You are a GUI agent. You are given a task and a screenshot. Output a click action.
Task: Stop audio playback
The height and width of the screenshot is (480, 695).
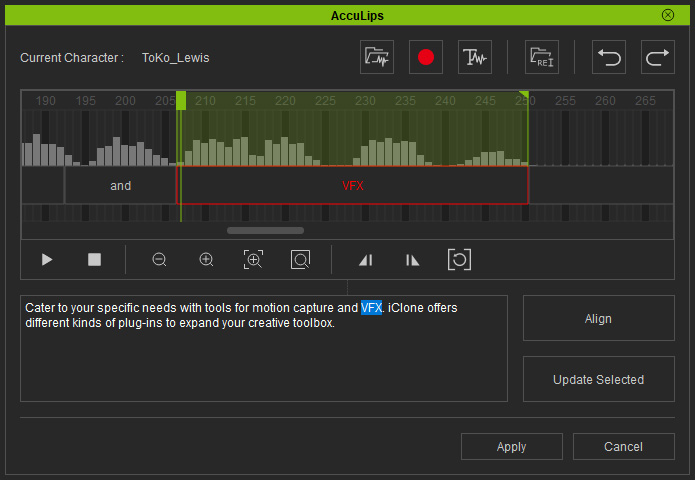[94, 260]
